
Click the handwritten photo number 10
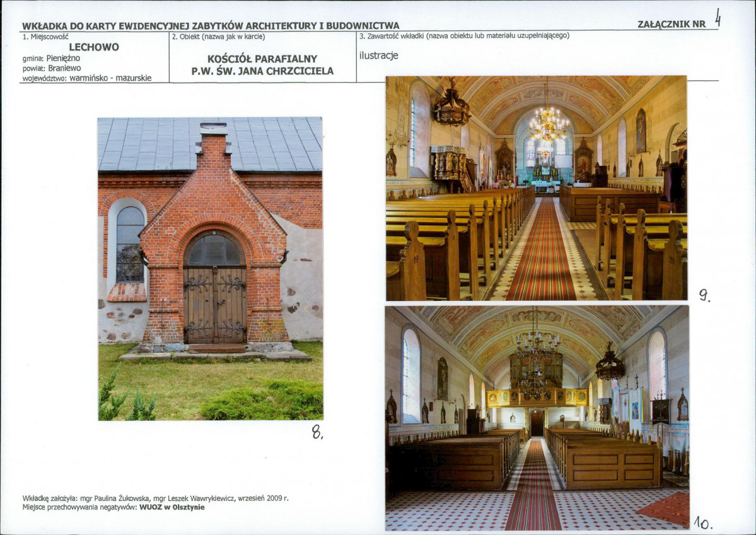point(703,522)
